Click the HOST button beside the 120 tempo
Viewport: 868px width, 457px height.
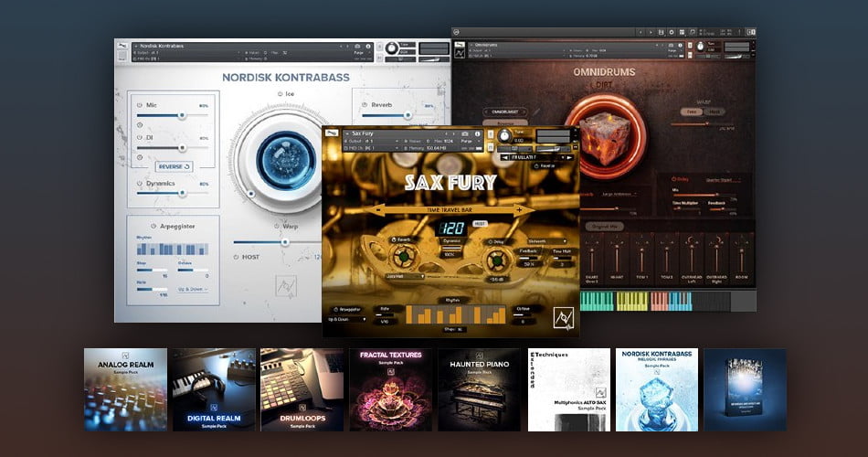480,223
